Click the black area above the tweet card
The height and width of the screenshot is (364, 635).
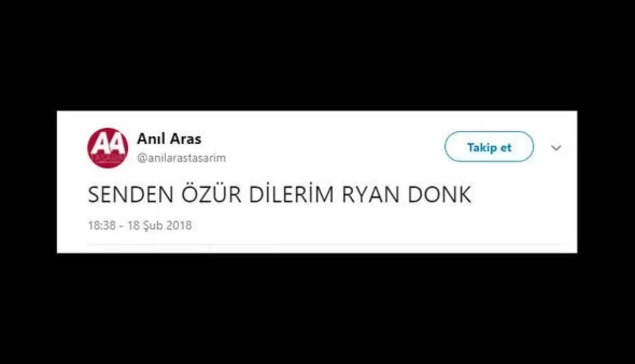point(317,54)
